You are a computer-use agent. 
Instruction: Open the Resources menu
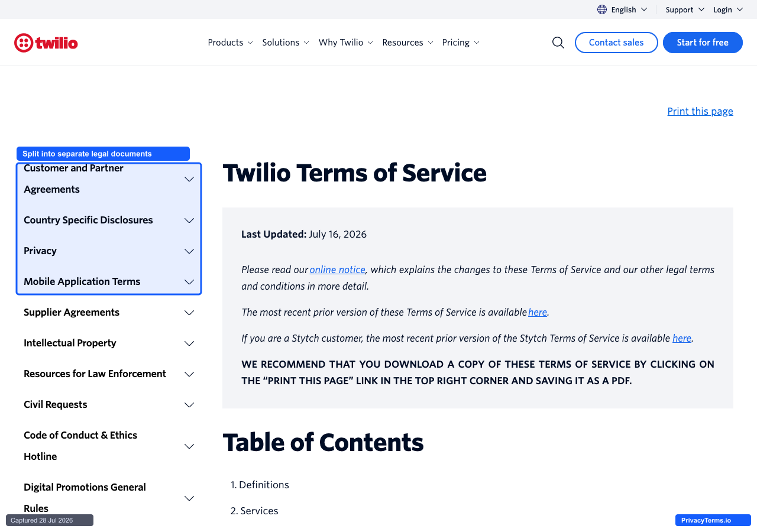[x=407, y=43]
